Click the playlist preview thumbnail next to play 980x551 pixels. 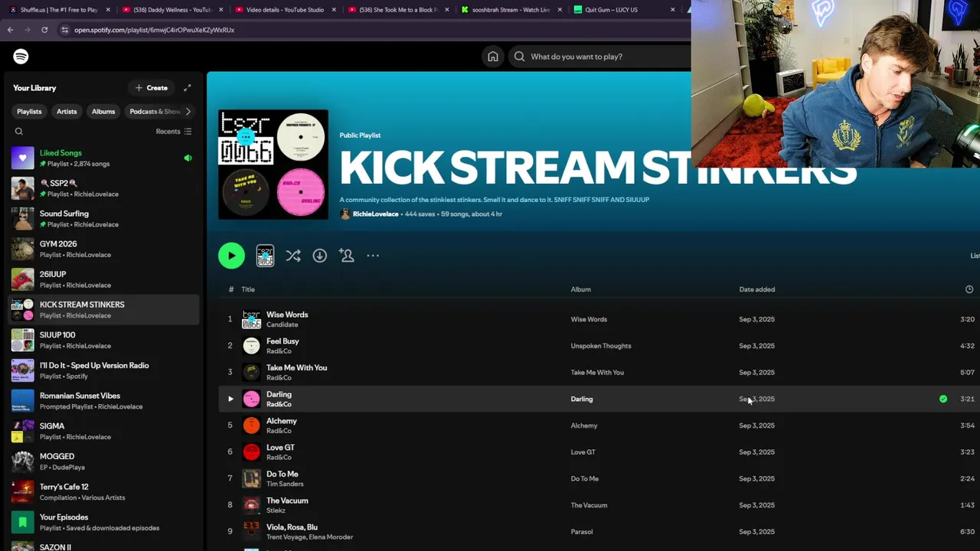[265, 256]
